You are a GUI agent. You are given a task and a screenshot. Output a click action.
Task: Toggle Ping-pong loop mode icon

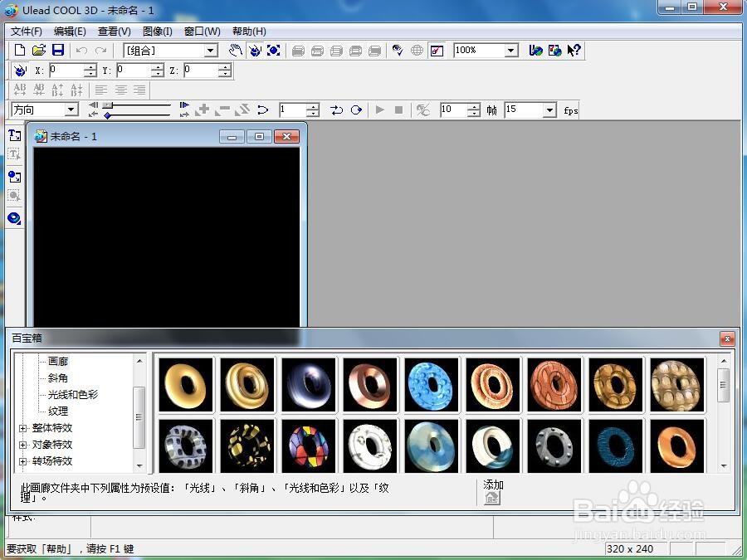[336, 110]
